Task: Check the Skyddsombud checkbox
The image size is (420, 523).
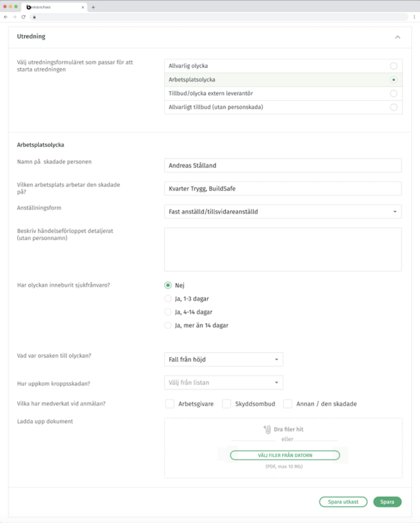Action: [227, 403]
